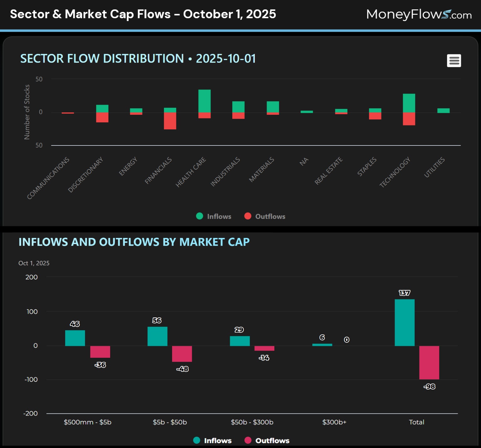
Task: Click the Discretionary red outflow bar
Action: click(x=102, y=117)
